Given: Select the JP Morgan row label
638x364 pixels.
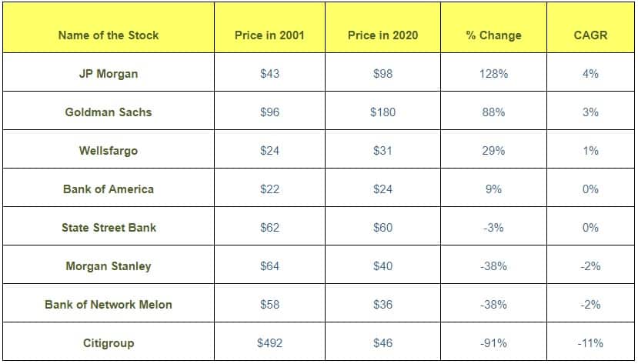Looking at the screenshot, I should tap(109, 74).
